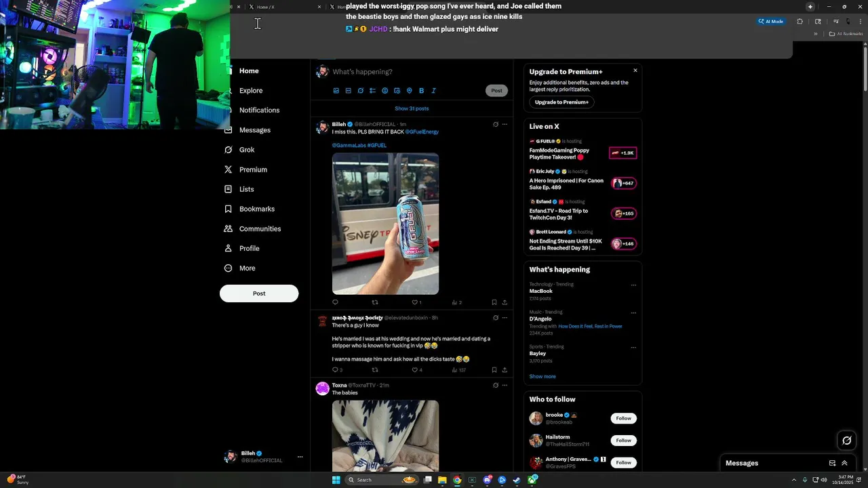Open the @GFuelEnergy mention link
Viewport: 868px width, 488px height.
[x=422, y=132]
